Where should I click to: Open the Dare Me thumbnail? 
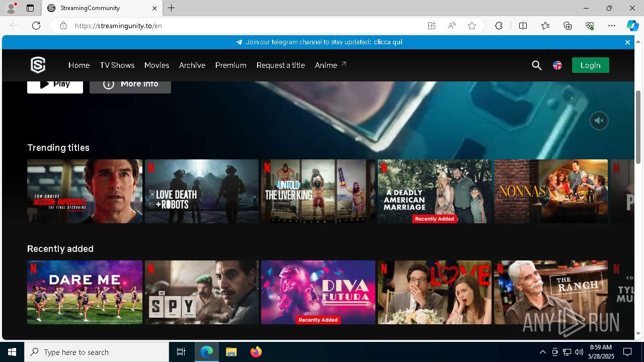tap(85, 292)
